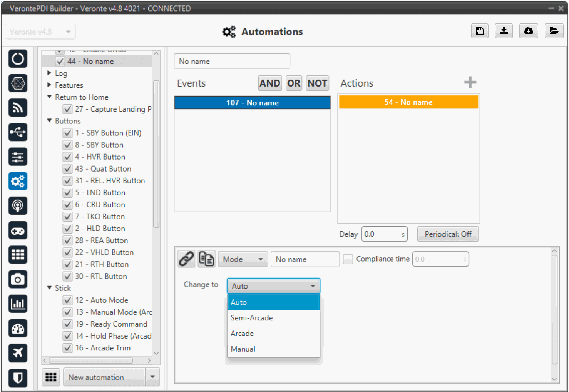Open the airplane icon in left sidebar

click(x=18, y=353)
